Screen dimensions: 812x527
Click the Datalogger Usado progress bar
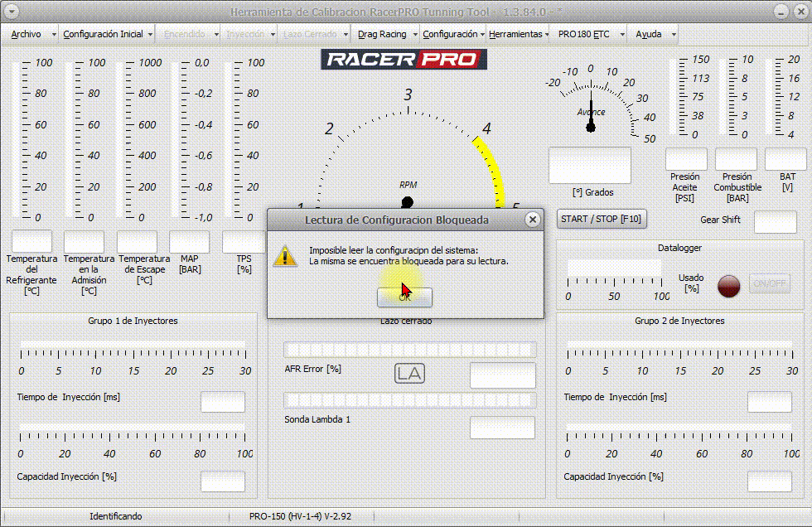(x=614, y=268)
